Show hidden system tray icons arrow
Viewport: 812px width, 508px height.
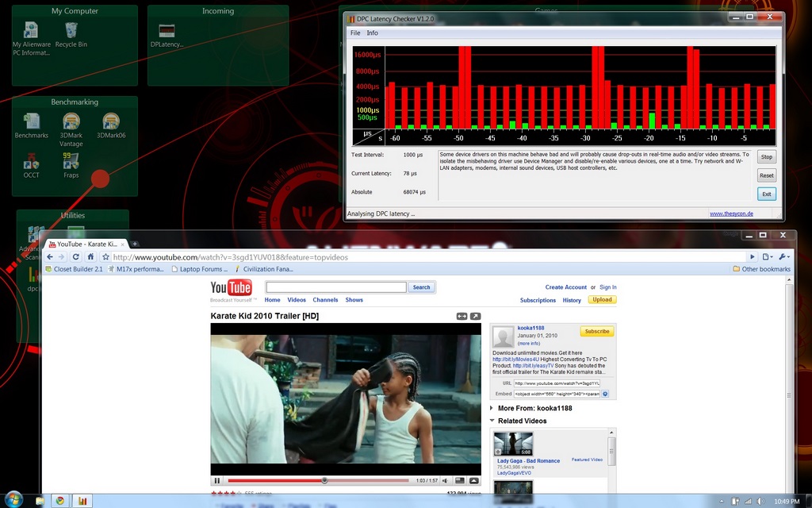[x=722, y=502]
